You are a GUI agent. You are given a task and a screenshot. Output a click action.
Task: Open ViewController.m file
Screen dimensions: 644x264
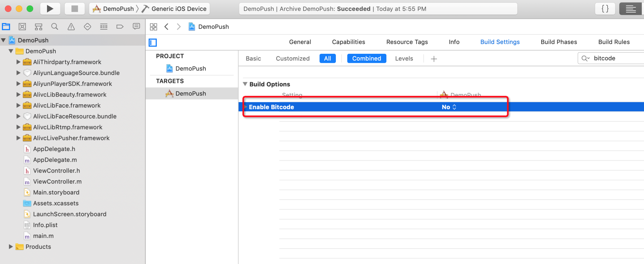(57, 182)
